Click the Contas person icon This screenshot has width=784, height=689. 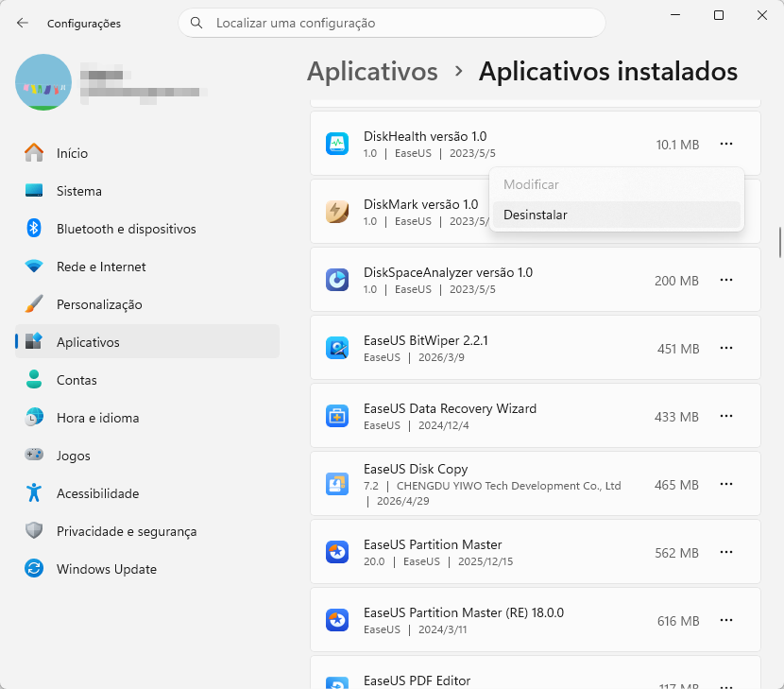tap(34, 379)
